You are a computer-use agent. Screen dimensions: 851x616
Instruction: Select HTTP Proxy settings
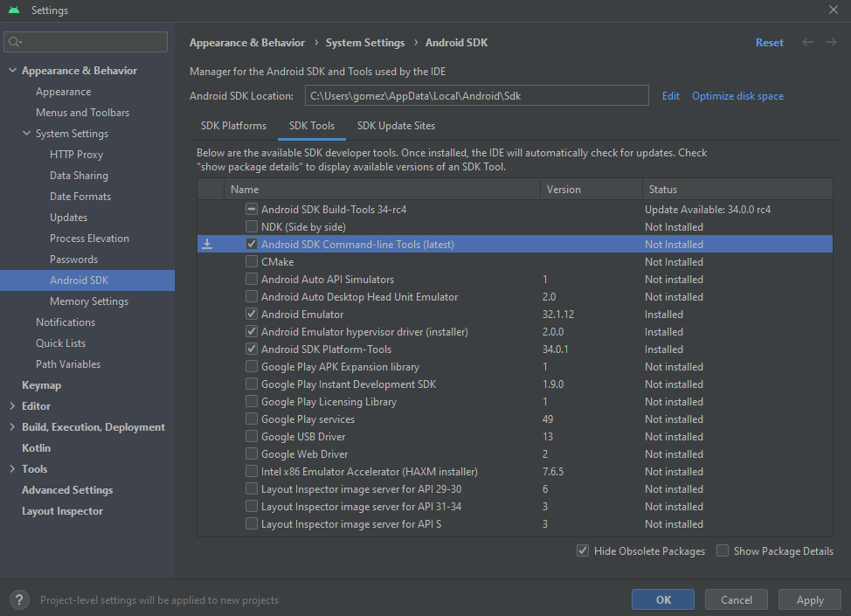point(76,154)
